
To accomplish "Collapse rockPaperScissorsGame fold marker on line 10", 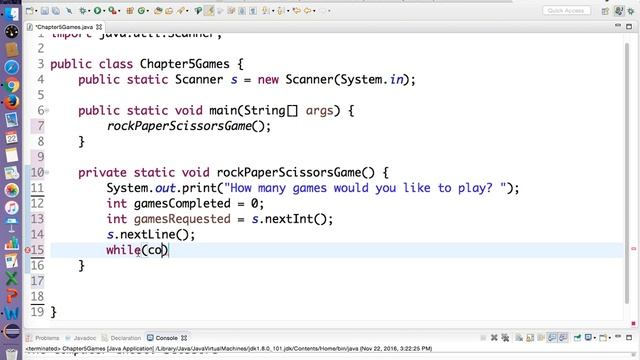I will (x=47, y=173).
